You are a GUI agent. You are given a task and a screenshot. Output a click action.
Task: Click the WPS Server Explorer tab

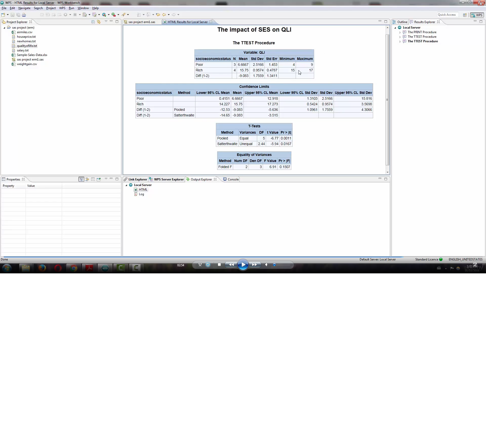(169, 179)
